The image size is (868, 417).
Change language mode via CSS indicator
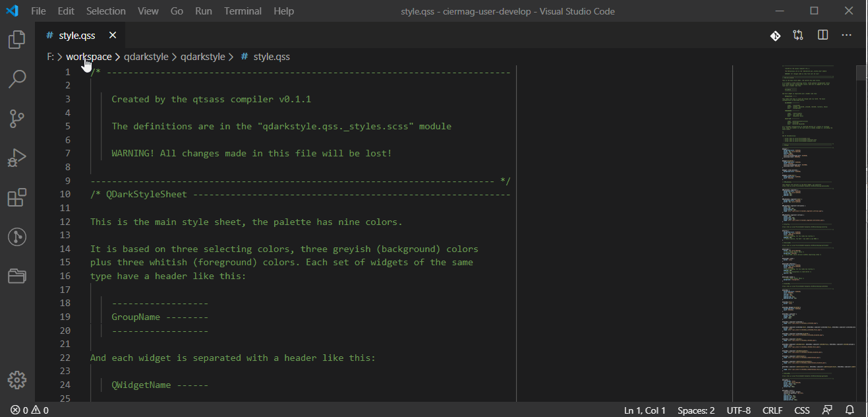click(x=801, y=410)
